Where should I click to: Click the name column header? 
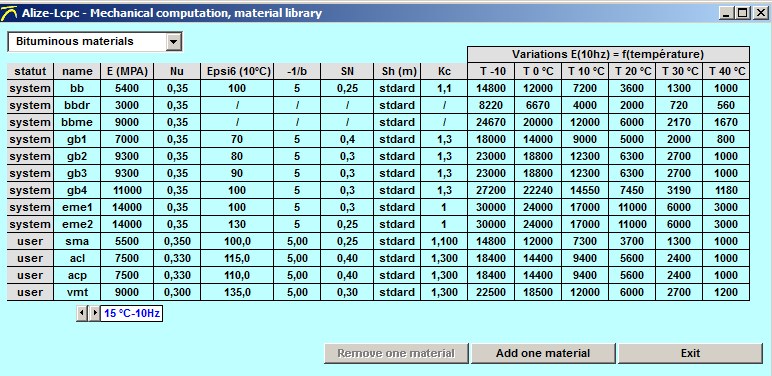pos(77,71)
